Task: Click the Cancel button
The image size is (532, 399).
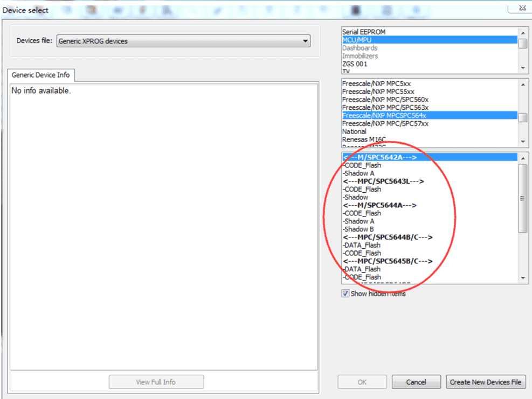Action: pyautogui.click(x=416, y=382)
